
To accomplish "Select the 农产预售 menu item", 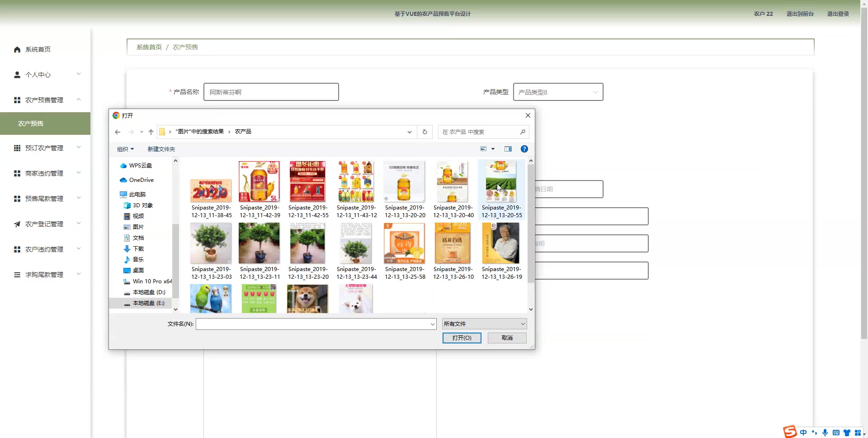I will click(45, 124).
